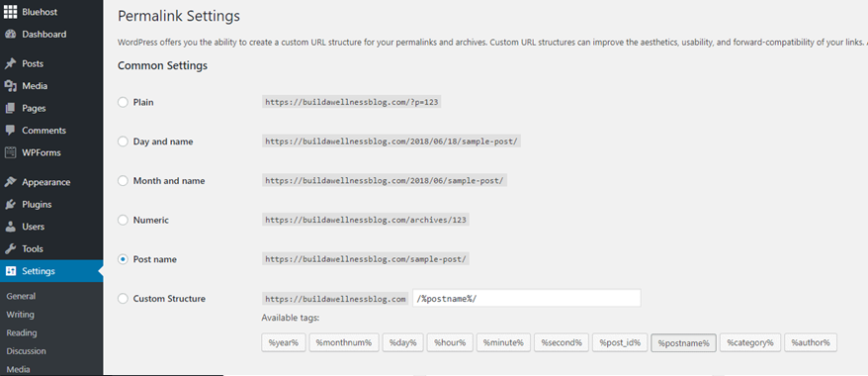Viewport: 868px width, 376px height.
Task: Open the Settings menu label
Action: point(39,271)
